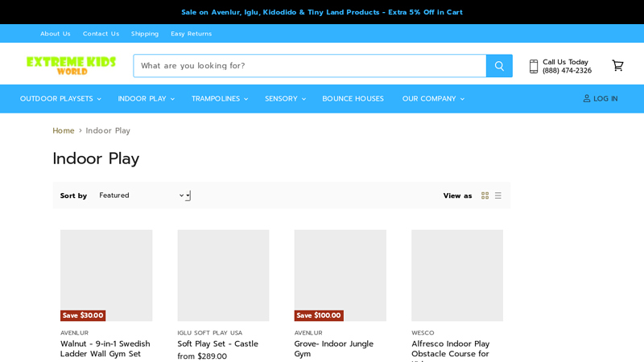Click the sale announcement banner text
The height and width of the screenshot is (362, 644).
(322, 12)
